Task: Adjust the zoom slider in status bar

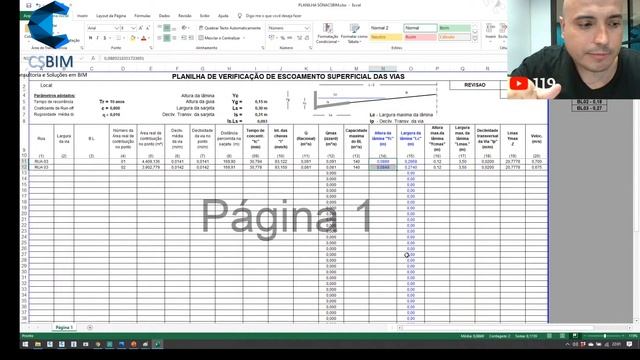Action: click(604, 336)
